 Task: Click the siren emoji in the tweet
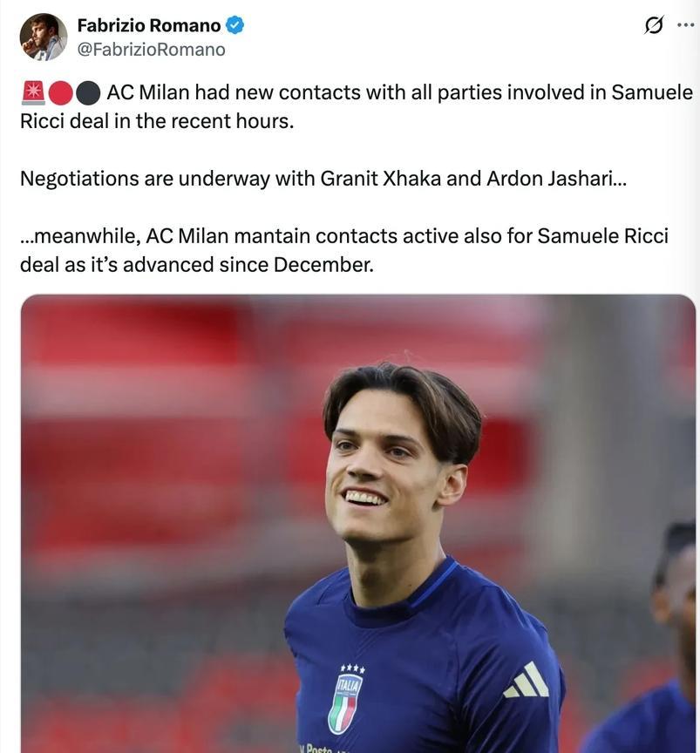click(x=33, y=92)
